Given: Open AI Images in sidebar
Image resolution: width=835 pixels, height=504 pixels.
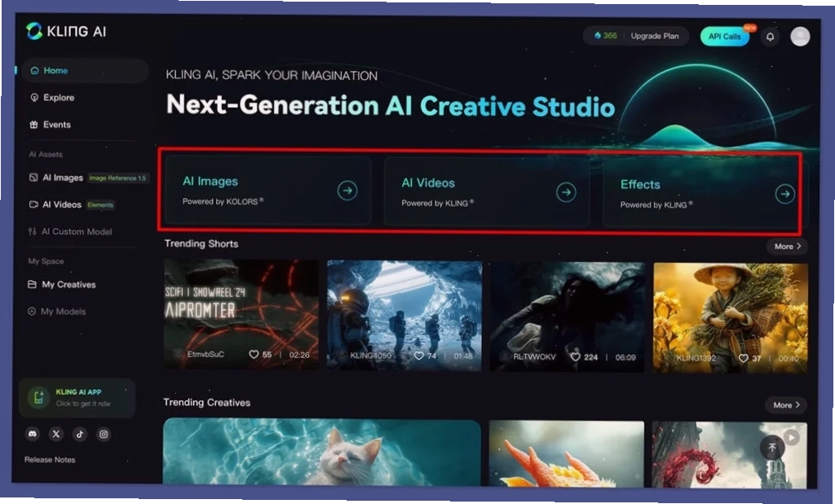Looking at the screenshot, I should tap(56, 178).
